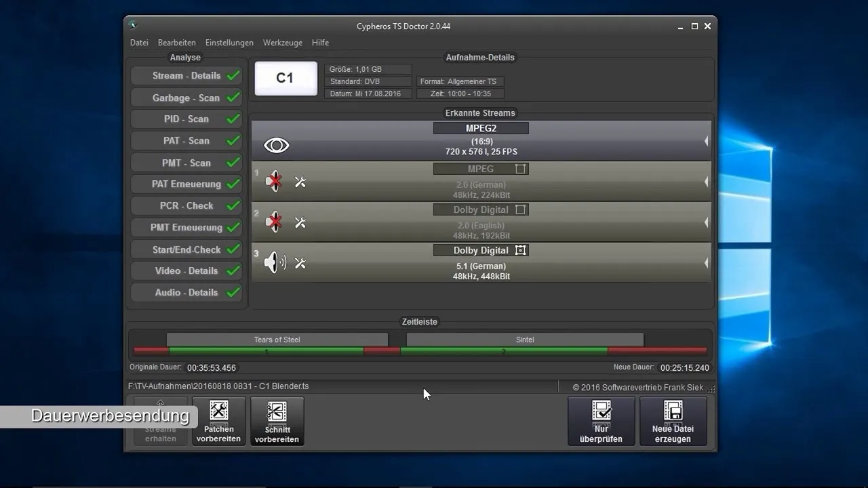Click the PID - Scan analysis button
Image resolution: width=868 pixels, height=488 pixels.
pyautogui.click(x=186, y=119)
